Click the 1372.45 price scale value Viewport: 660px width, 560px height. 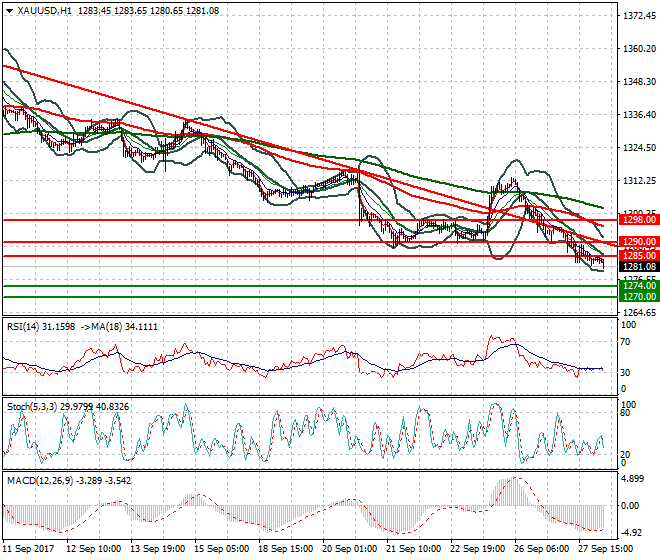[639, 16]
